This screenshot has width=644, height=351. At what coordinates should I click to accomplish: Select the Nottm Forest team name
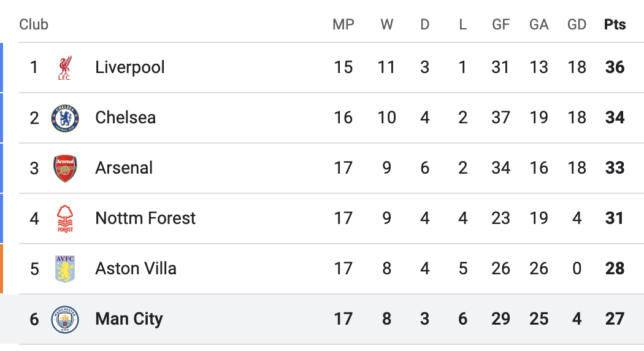pos(145,218)
